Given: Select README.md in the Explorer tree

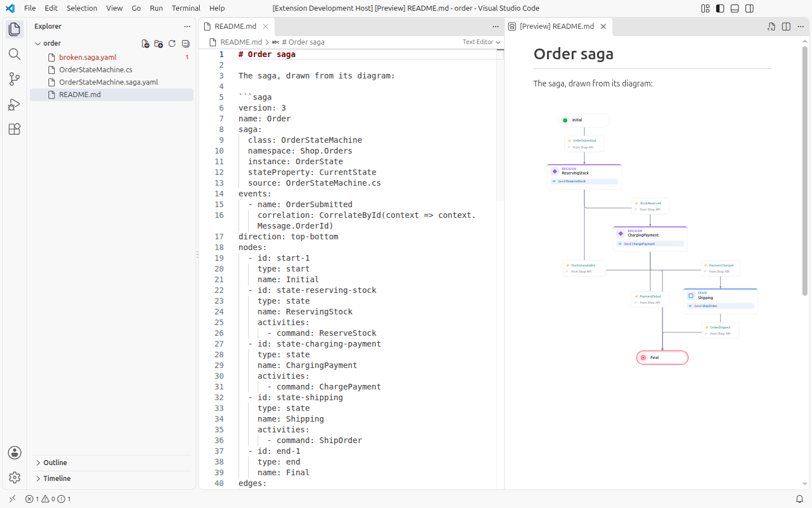Looking at the screenshot, I should [x=112, y=95].
